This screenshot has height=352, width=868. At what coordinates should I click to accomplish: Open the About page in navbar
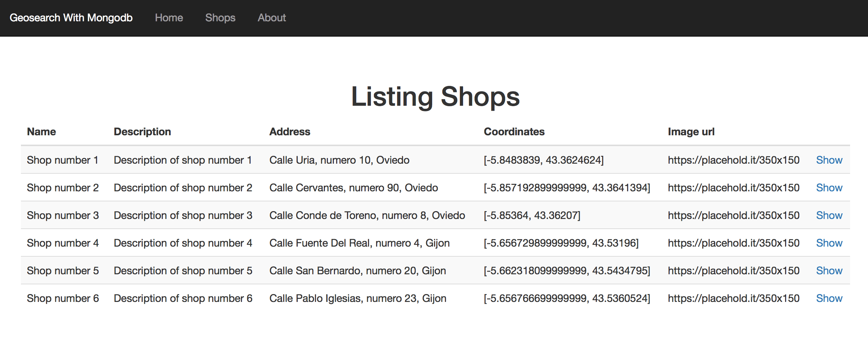tap(272, 18)
